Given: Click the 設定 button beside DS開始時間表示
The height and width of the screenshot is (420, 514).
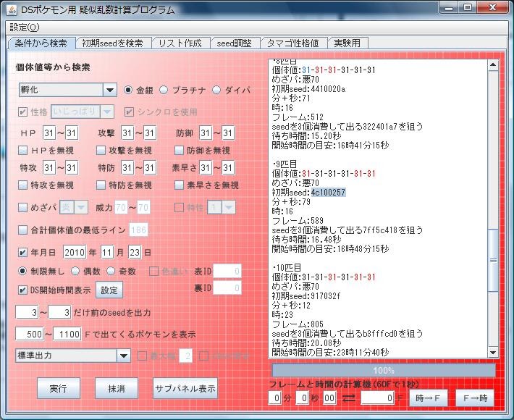Looking at the screenshot, I should (x=109, y=290).
